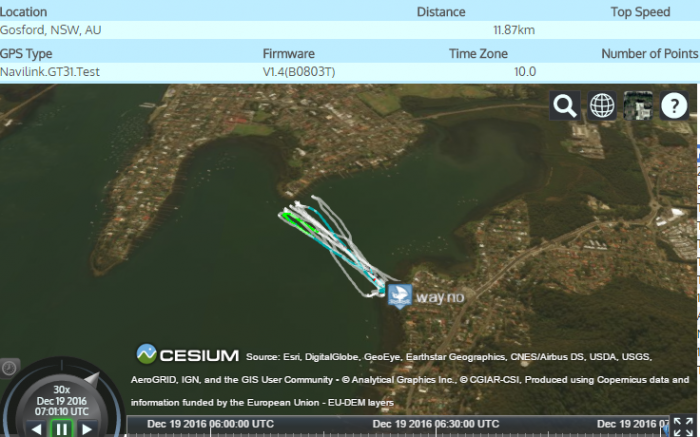Click the Location column header
700x437 pixels.
tap(24, 12)
